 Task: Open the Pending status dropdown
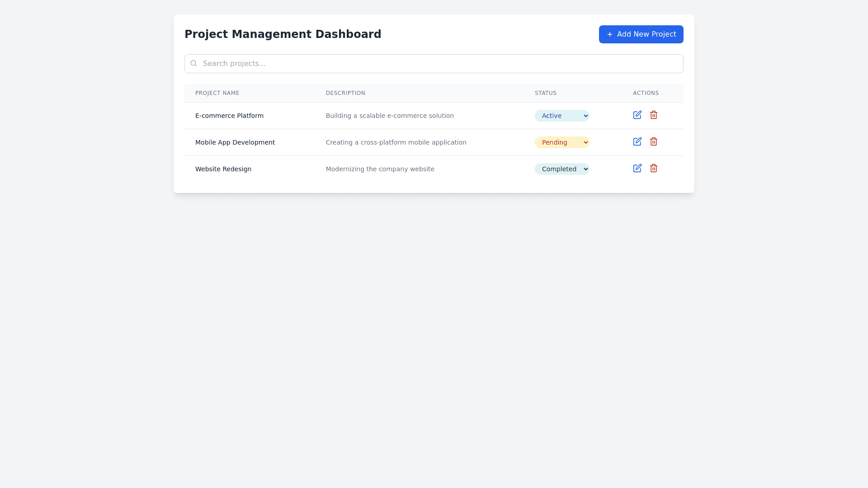pos(561,142)
